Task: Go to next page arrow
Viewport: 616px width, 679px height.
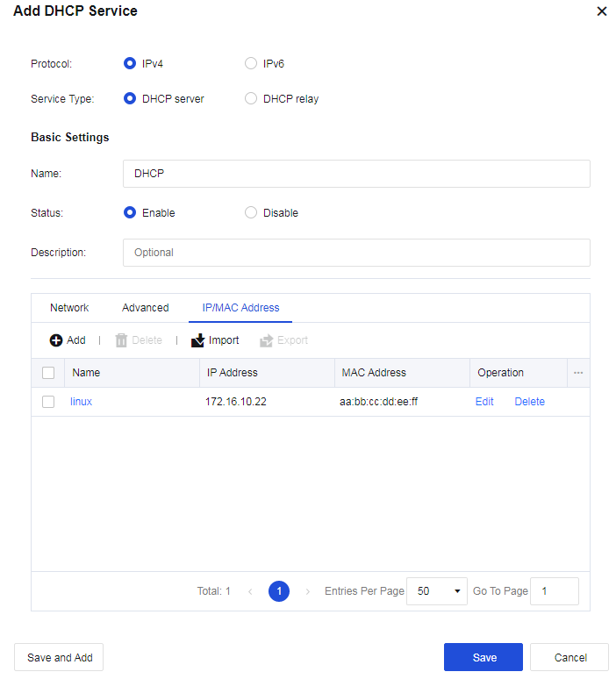Action: click(x=308, y=591)
